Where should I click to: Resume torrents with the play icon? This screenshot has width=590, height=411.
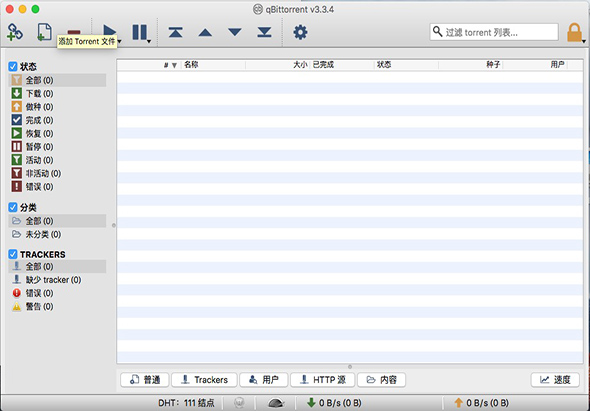coord(109,32)
